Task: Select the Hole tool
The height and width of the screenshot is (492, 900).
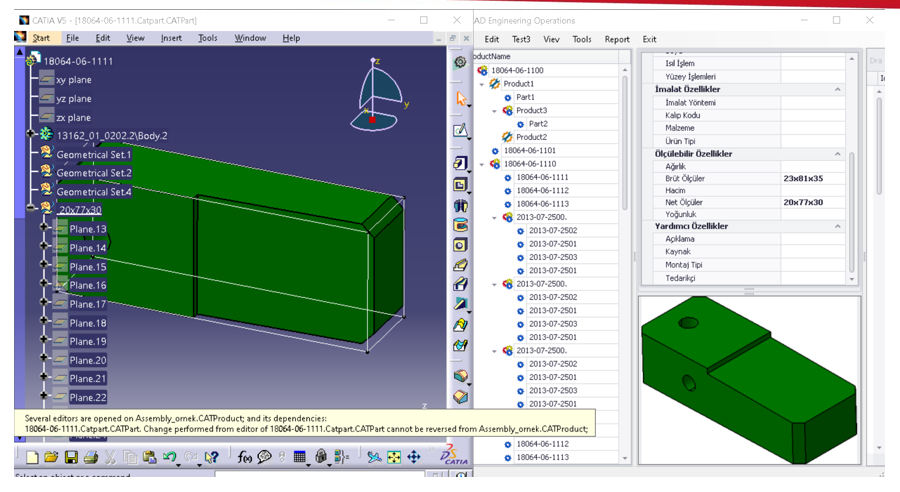Action: tap(460, 245)
